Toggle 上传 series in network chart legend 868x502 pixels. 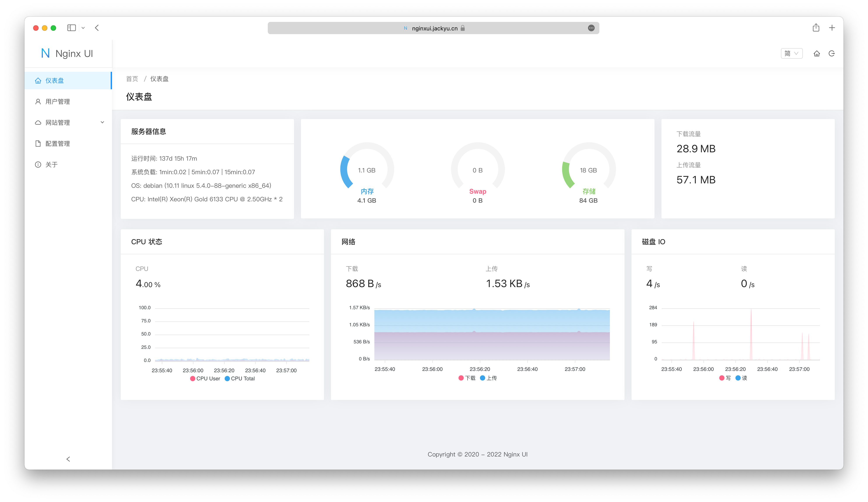488,378
